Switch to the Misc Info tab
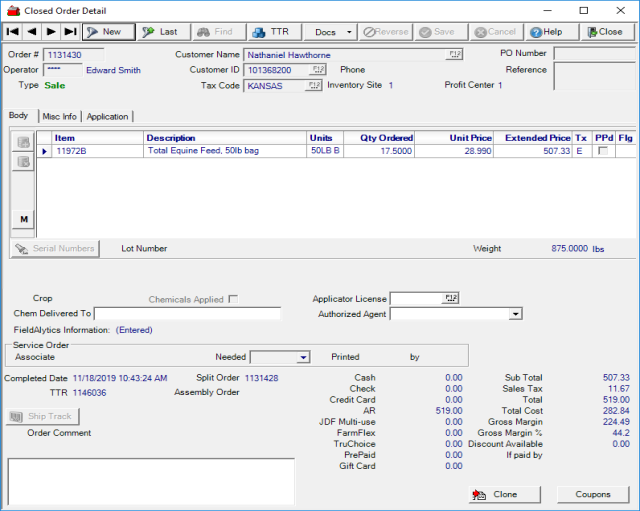This screenshot has height=511, width=640. point(60,117)
